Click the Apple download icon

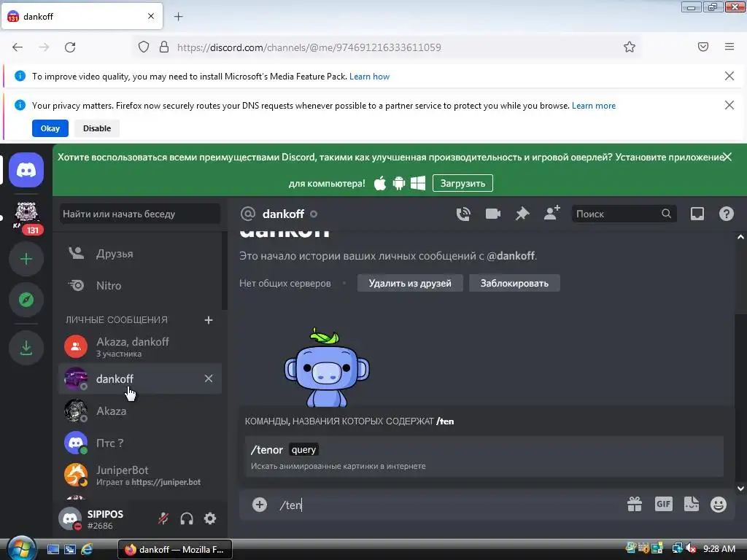click(379, 183)
